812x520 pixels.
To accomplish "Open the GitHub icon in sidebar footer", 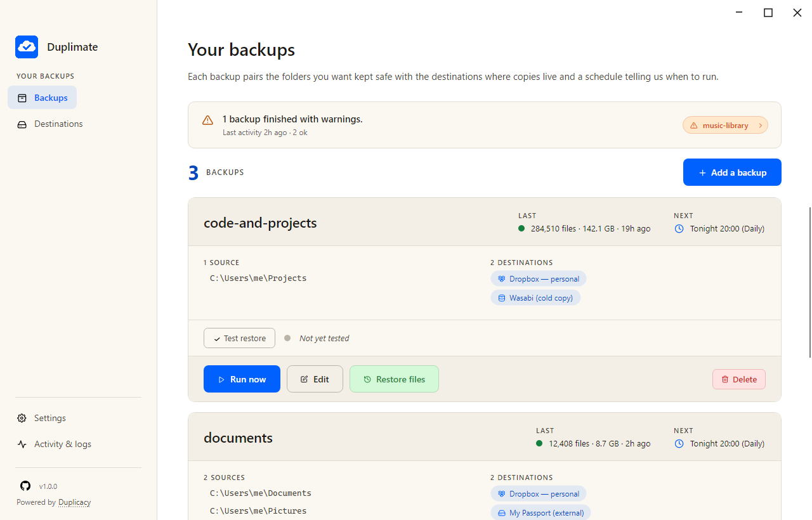I will coord(25,486).
